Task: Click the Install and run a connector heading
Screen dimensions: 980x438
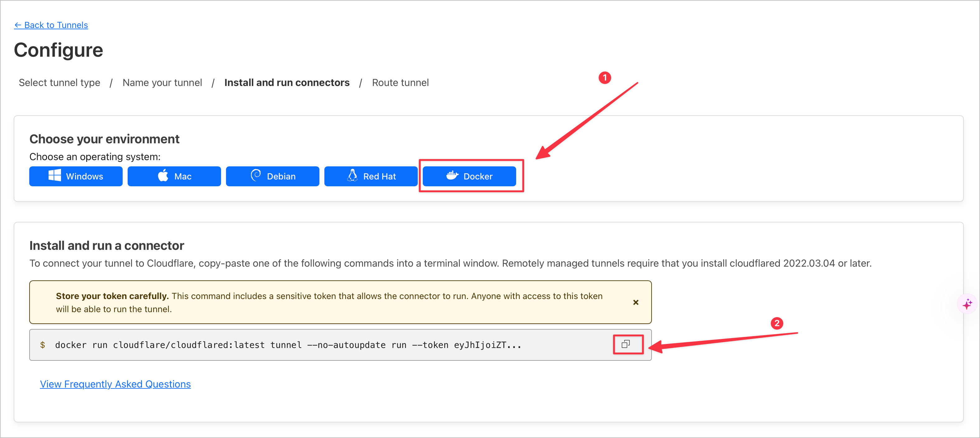Action: (x=106, y=245)
